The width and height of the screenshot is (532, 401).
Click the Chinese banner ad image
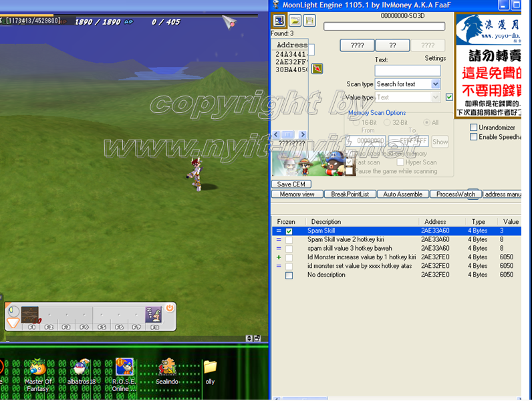point(489,65)
